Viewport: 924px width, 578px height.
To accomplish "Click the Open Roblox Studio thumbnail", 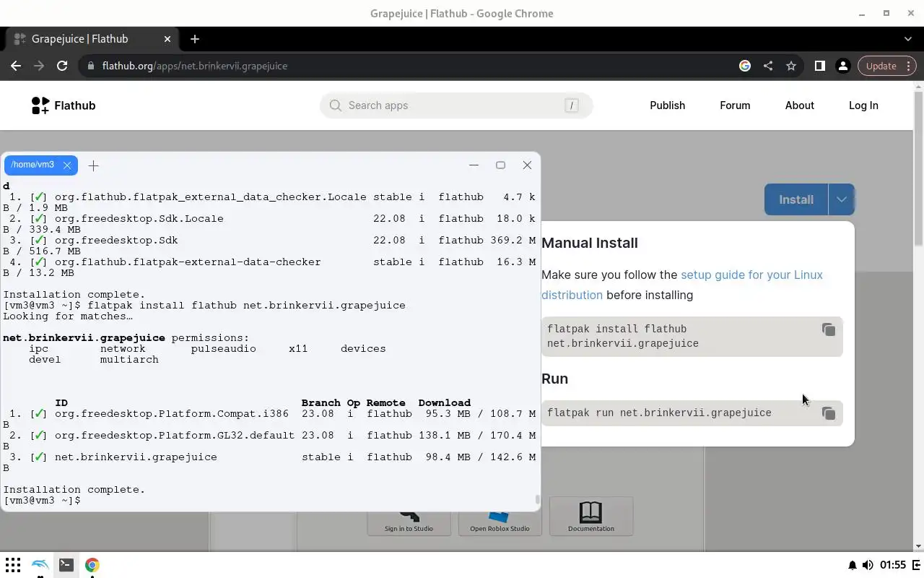I will click(x=500, y=524).
